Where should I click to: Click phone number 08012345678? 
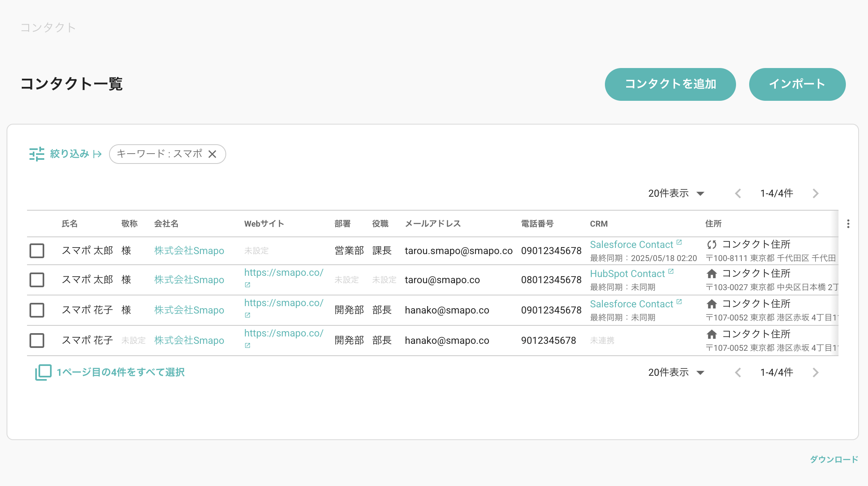(x=551, y=280)
